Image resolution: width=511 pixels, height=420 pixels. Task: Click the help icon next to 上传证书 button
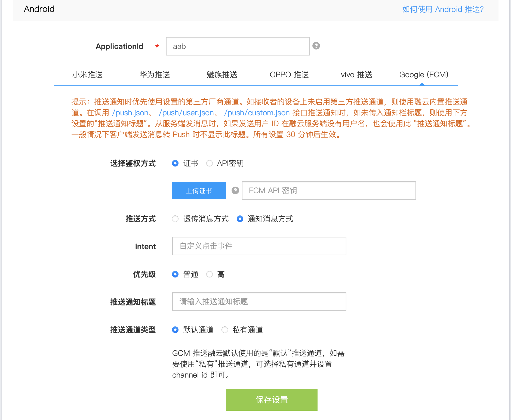click(x=235, y=190)
